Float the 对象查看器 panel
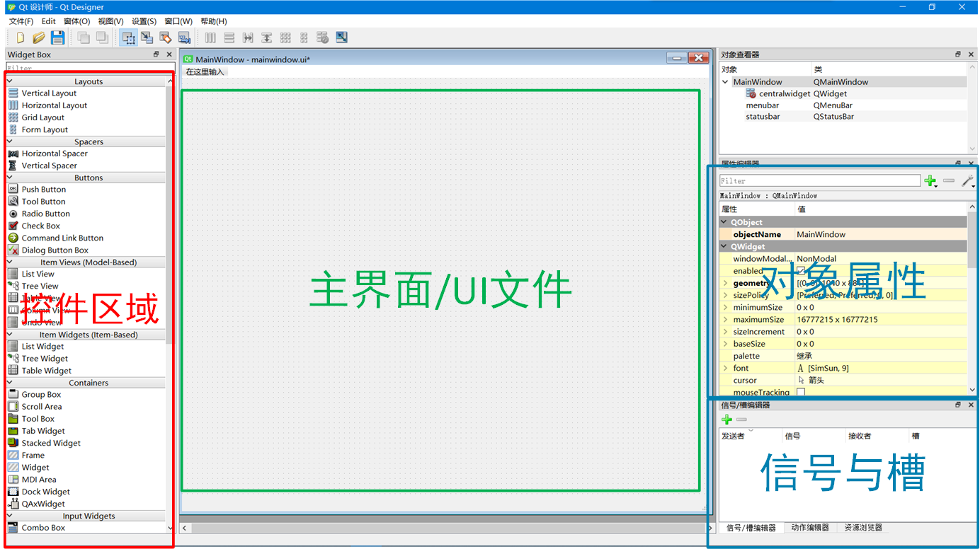Image resolution: width=980 pixels, height=549 pixels. pyautogui.click(x=957, y=54)
